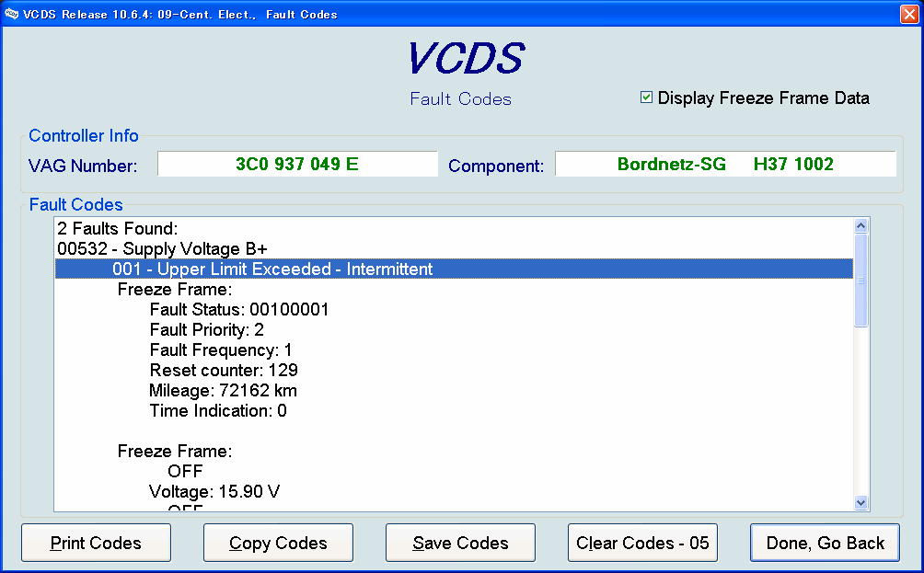Click the Save Codes button
The width and height of the screenshot is (924, 573).
tap(460, 543)
